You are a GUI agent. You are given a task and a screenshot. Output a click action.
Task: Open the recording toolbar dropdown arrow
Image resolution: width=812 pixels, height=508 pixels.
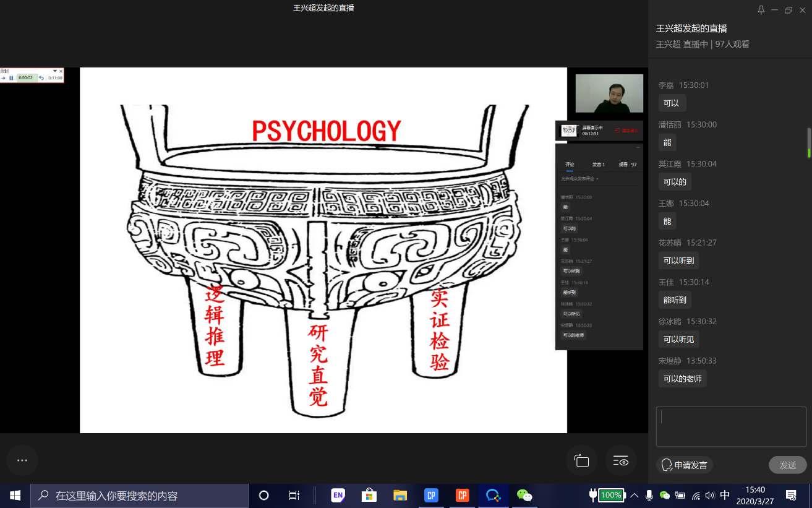click(55, 71)
